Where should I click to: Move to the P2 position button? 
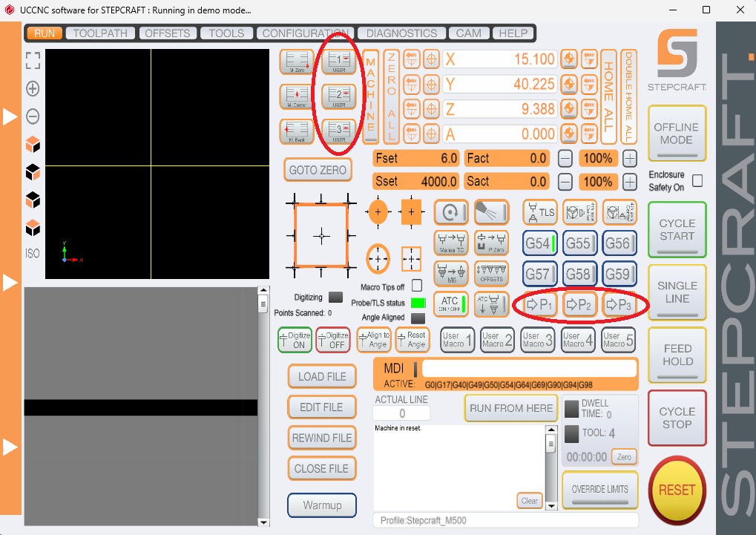point(579,304)
